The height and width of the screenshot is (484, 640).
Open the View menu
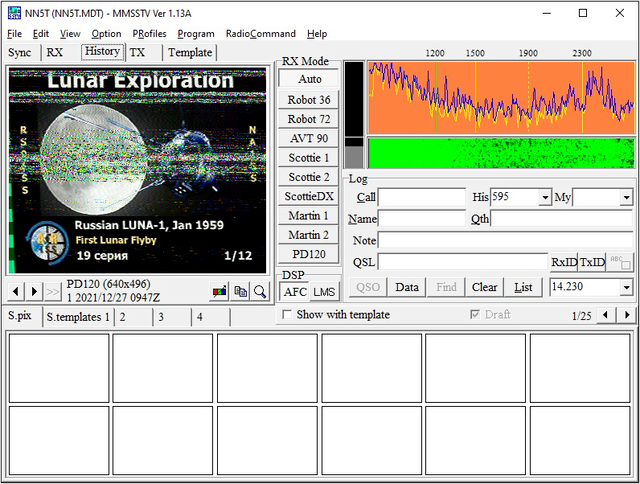(70, 33)
